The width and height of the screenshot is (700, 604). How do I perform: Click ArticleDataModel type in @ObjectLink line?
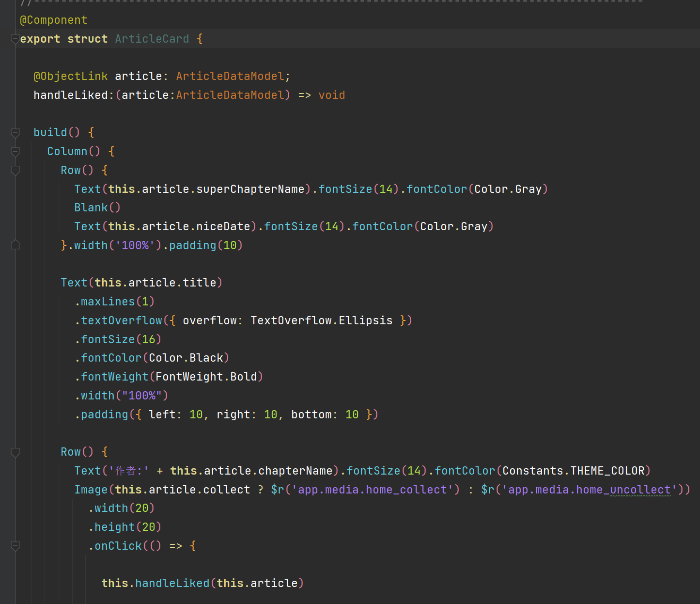pyautogui.click(x=230, y=76)
